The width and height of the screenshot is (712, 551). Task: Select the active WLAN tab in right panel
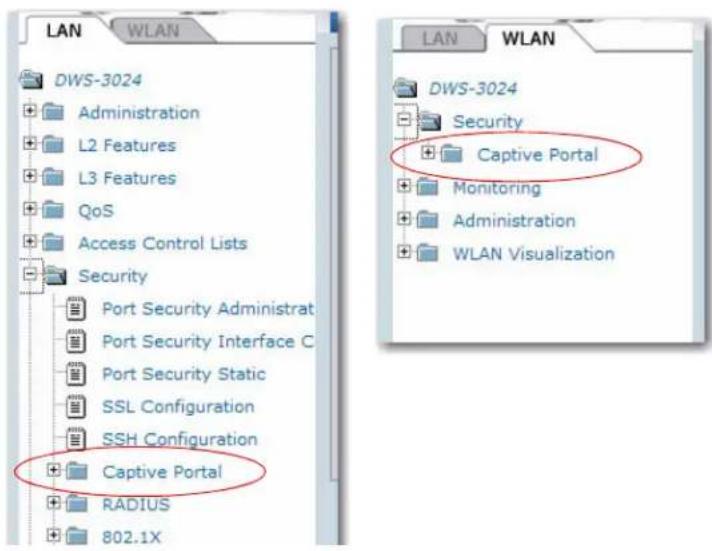pos(530,38)
